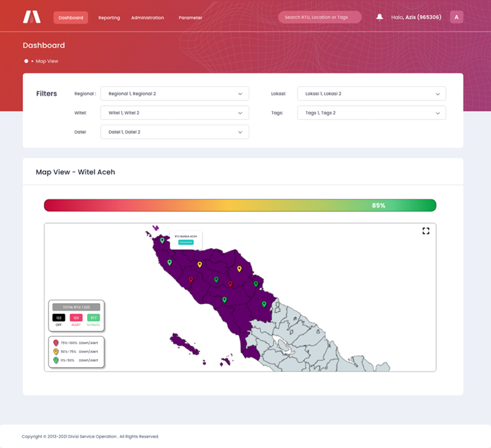This screenshot has width=491, height=448.
Task: Click the red 123 Alert count badge
Action: point(76,317)
